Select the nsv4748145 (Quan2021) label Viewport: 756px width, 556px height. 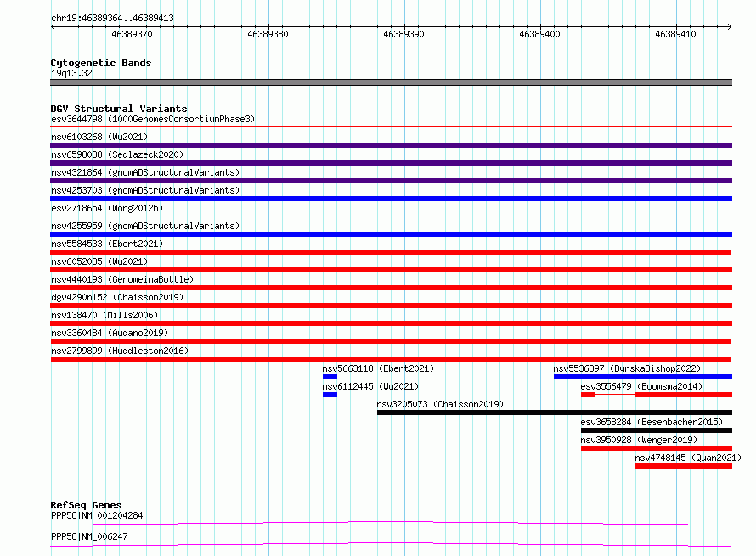[688, 458]
